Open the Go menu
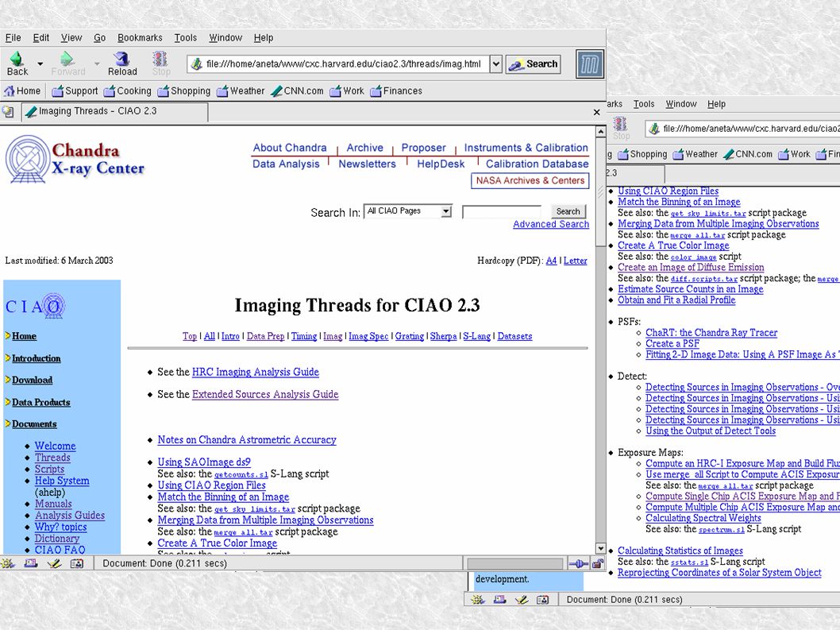Image resolution: width=840 pixels, height=630 pixels. [x=100, y=37]
